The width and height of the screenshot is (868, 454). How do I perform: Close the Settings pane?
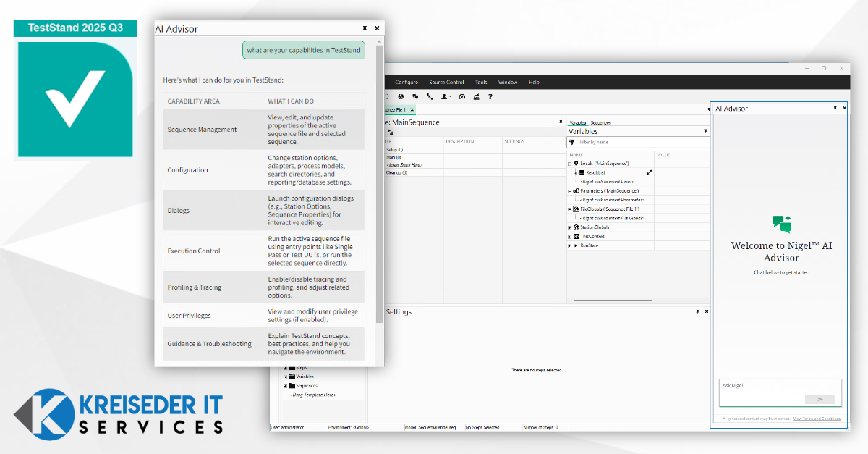707,311
